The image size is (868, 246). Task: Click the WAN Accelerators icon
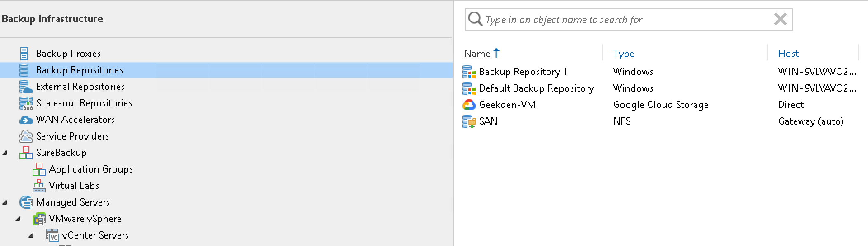[26, 120]
